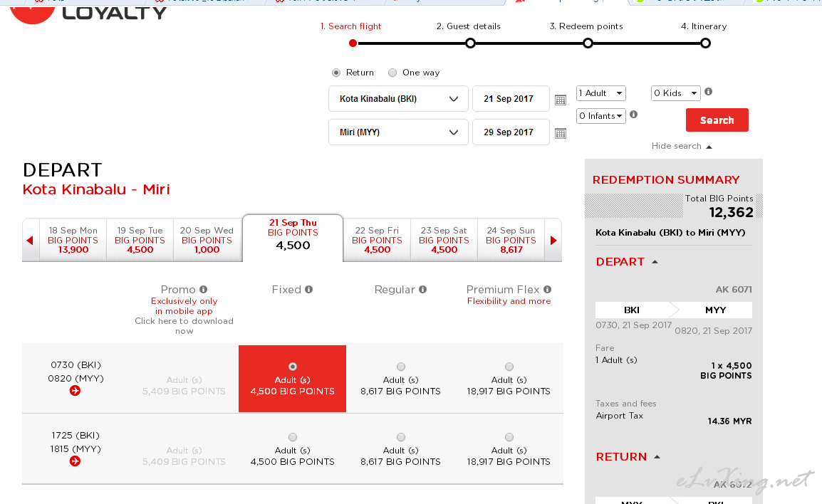Choose the 22 Sep Fri date tab
Image resolution: width=822 pixels, height=504 pixels.
click(x=377, y=240)
